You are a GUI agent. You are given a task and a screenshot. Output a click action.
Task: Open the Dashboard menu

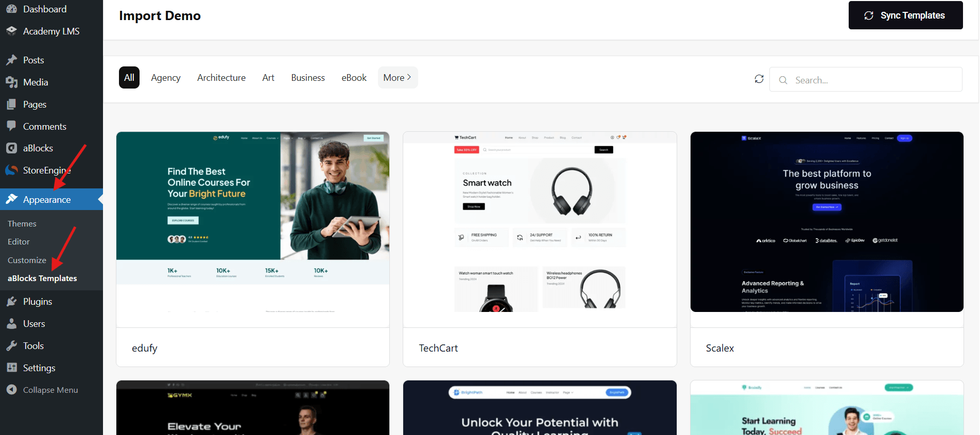[45, 9]
